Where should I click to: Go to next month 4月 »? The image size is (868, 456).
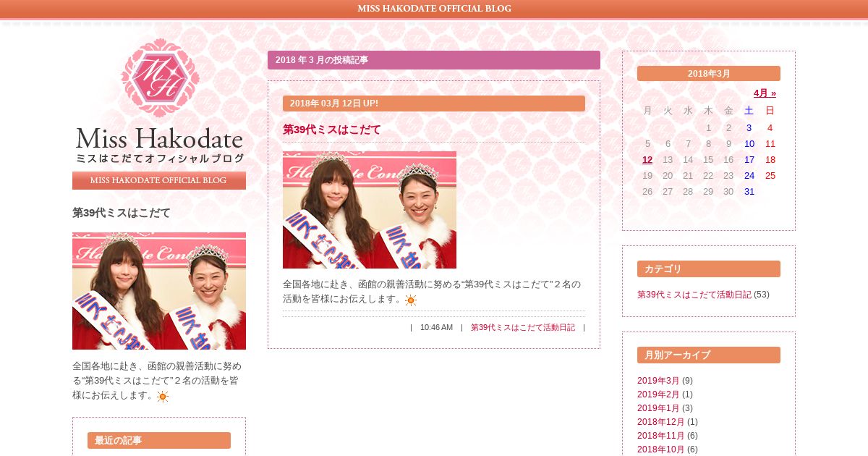click(765, 93)
